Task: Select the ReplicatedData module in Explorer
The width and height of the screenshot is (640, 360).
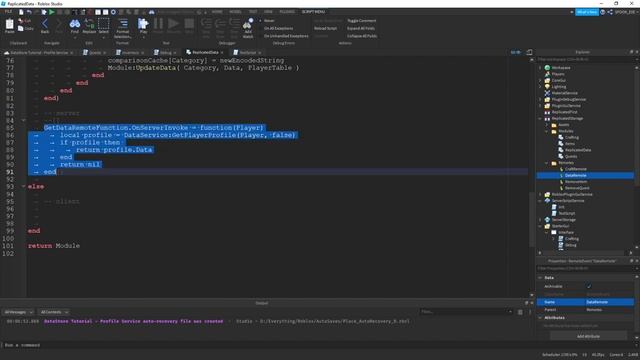Action: tap(578, 150)
